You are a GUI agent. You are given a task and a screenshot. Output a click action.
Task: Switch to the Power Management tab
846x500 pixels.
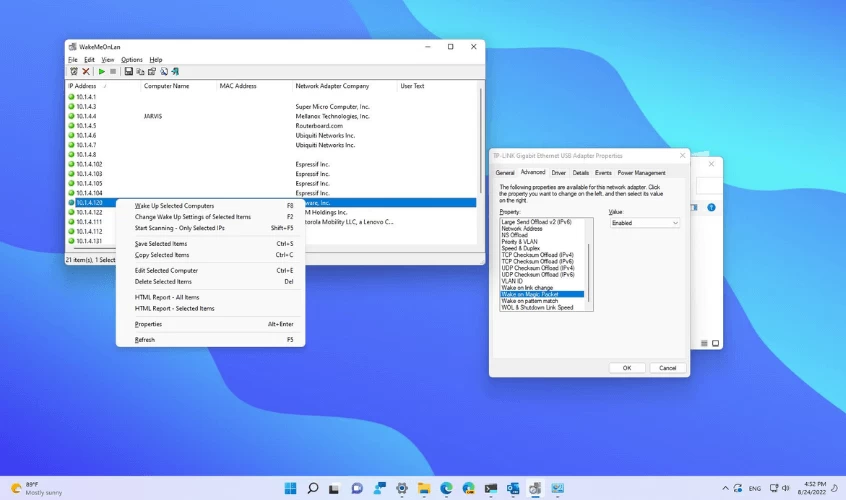(642, 173)
